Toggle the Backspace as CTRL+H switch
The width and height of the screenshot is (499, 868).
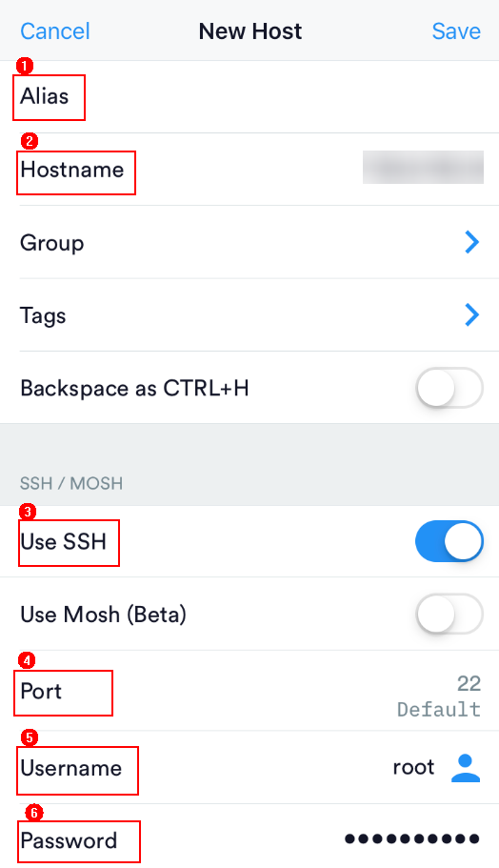tap(449, 388)
